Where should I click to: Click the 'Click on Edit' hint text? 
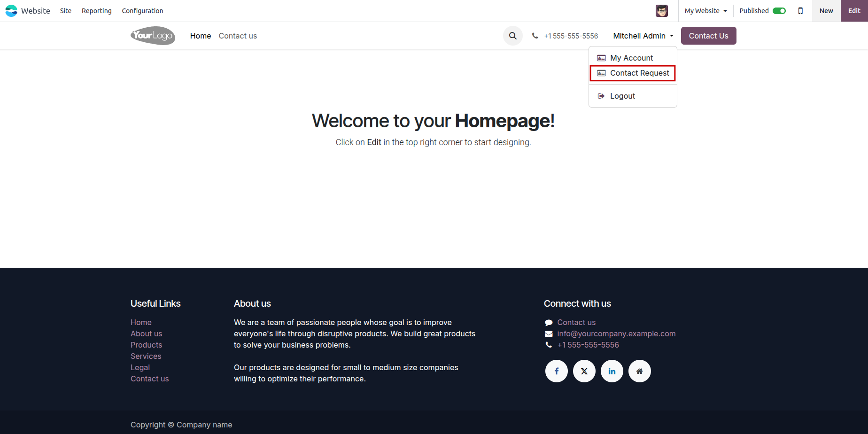[x=433, y=142]
